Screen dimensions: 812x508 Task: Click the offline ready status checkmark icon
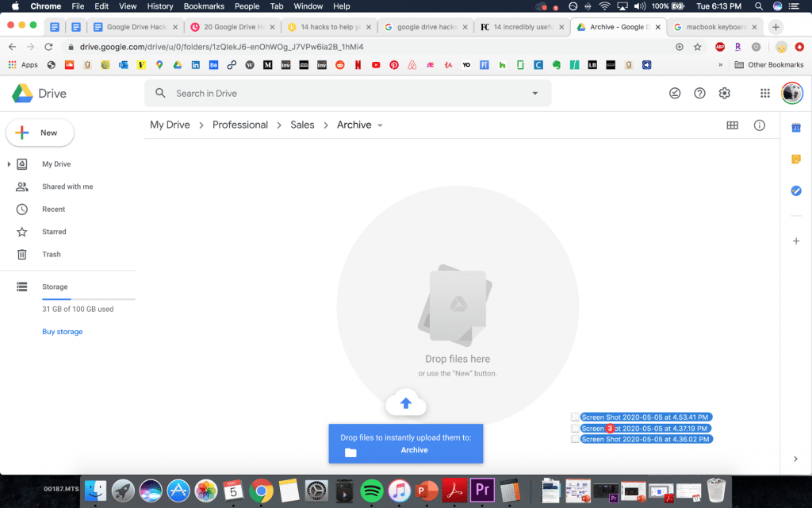tap(675, 93)
